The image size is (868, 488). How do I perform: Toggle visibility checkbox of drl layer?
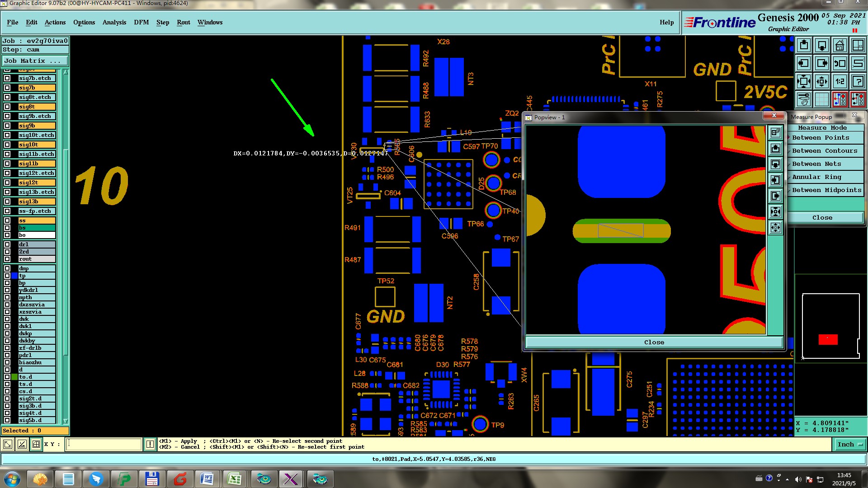pyautogui.click(x=7, y=244)
